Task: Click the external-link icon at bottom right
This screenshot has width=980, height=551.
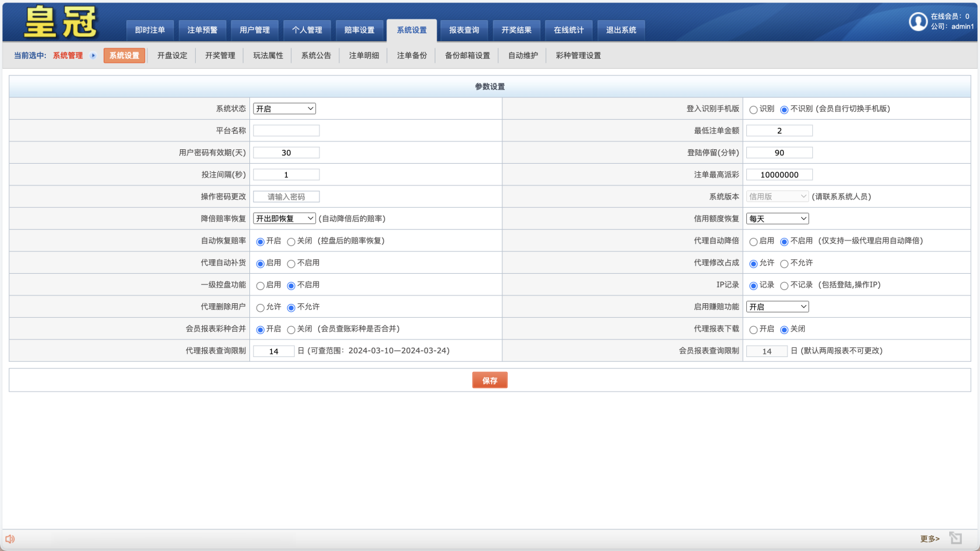Action: pyautogui.click(x=956, y=537)
